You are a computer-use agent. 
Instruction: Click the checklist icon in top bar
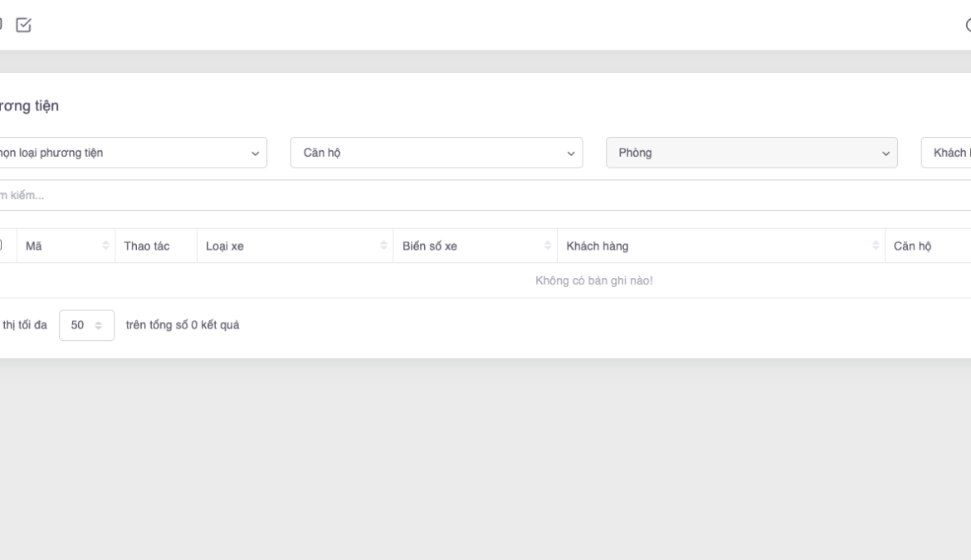pos(23,25)
